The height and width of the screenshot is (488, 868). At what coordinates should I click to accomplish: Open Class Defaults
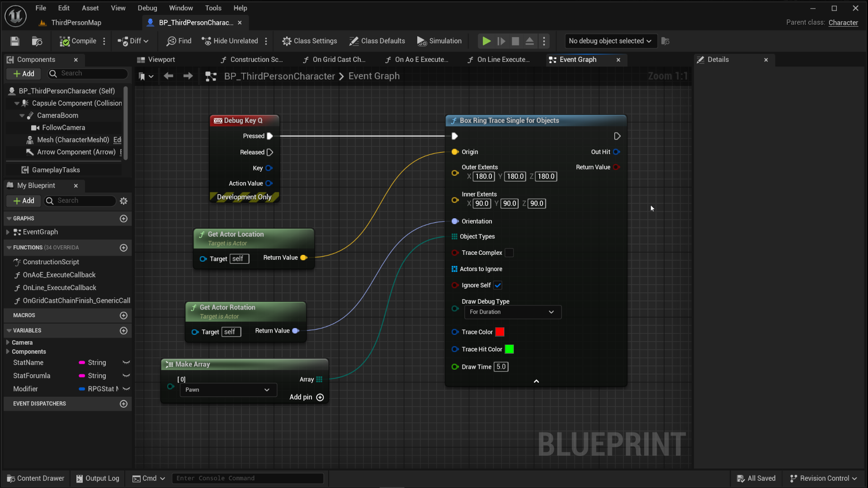(x=377, y=41)
